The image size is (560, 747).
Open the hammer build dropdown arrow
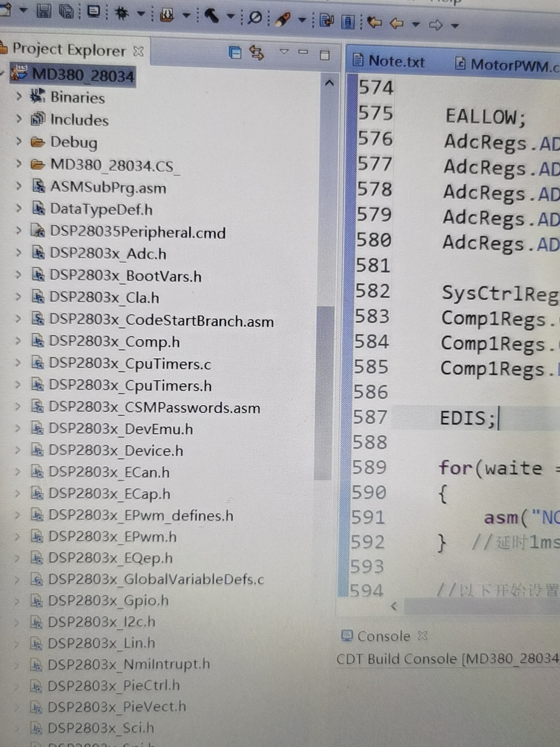click(x=231, y=17)
